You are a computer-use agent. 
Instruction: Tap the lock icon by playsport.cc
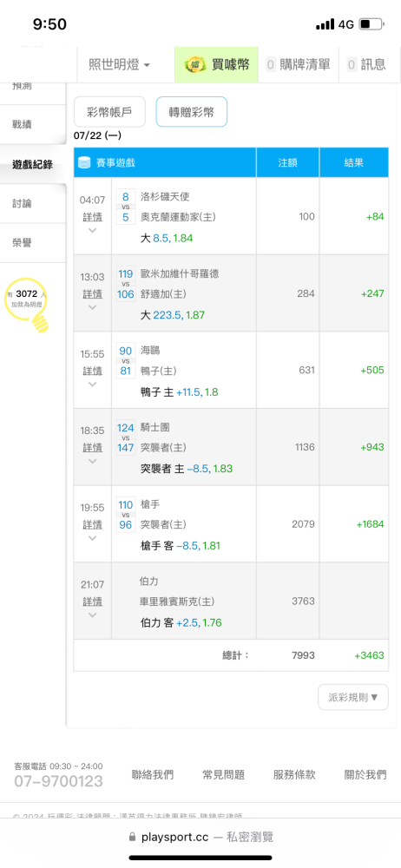coord(132,836)
